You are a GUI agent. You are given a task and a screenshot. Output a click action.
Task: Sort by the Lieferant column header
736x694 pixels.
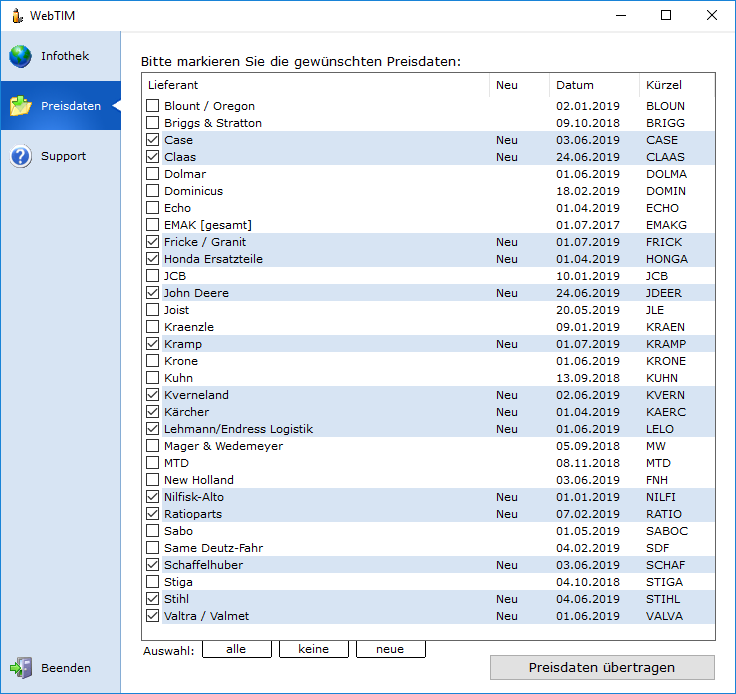pos(315,85)
